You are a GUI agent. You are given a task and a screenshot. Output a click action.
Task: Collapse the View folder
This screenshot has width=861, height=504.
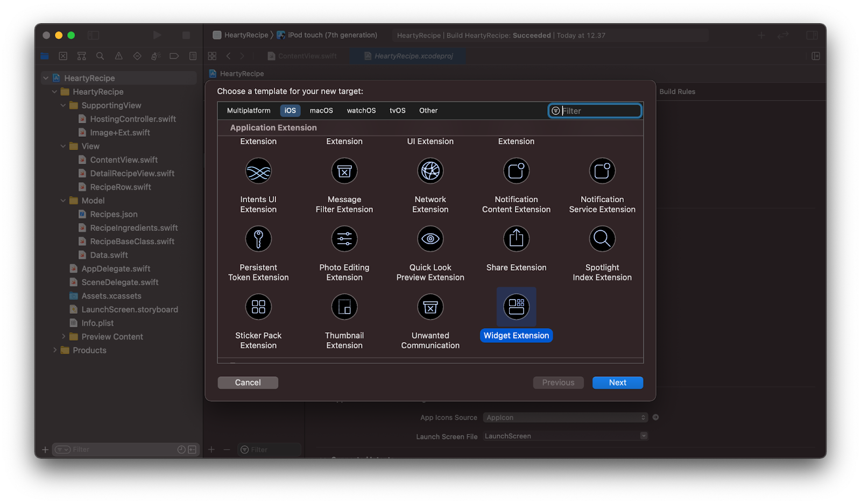click(63, 146)
